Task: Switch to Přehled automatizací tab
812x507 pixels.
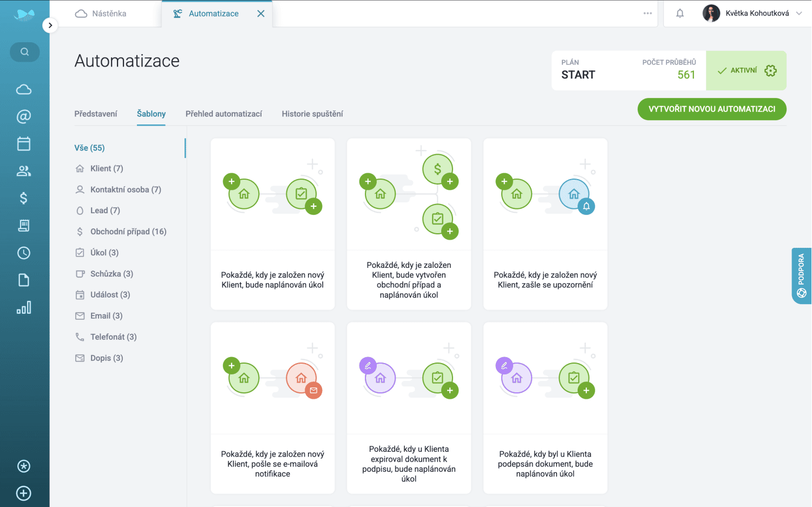Action: pos(224,114)
